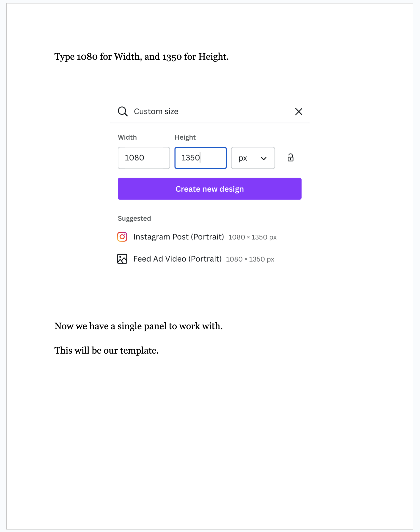The image size is (420, 532).
Task: Click the Height label
Action: click(x=185, y=137)
